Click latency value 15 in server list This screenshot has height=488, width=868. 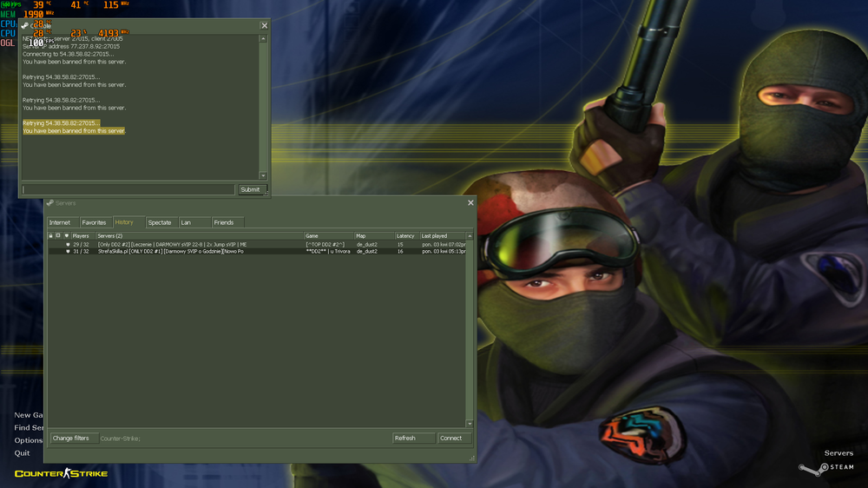click(x=399, y=244)
